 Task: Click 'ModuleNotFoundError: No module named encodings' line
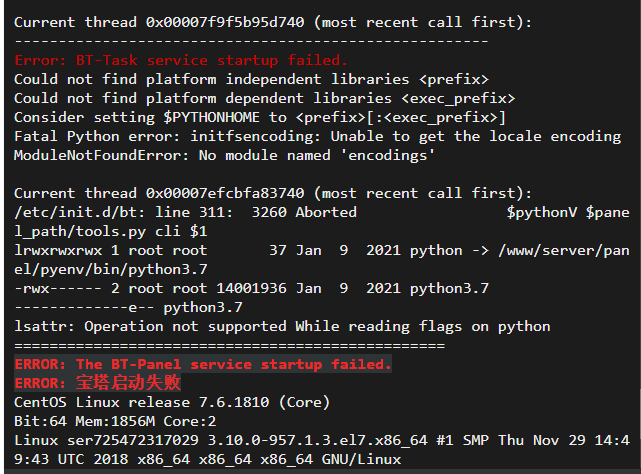tap(224, 155)
